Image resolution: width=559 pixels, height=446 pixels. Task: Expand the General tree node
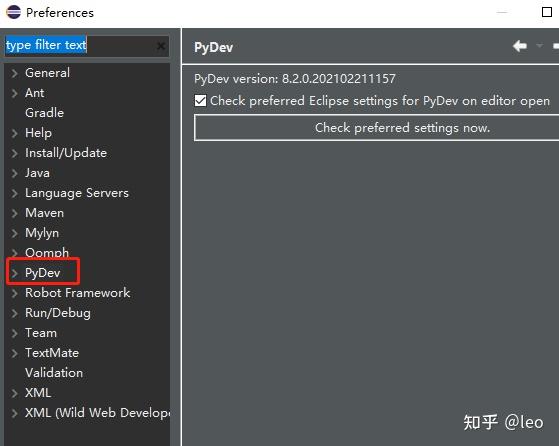pyautogui.click(x=14, y=73)
